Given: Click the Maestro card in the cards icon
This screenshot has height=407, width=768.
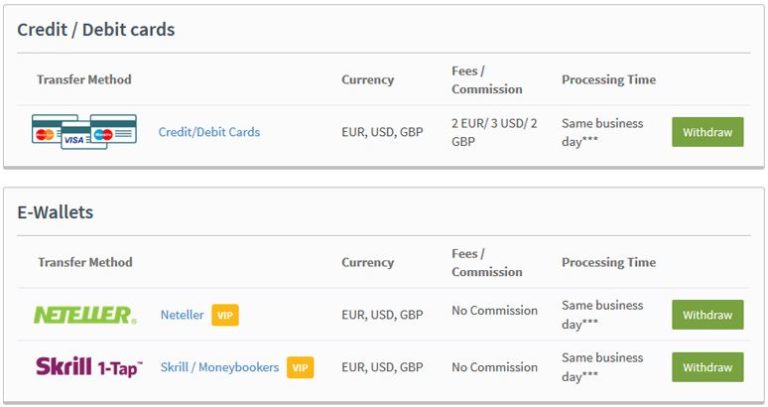Looking at the screenshot, I should click(x=114, y=129).
